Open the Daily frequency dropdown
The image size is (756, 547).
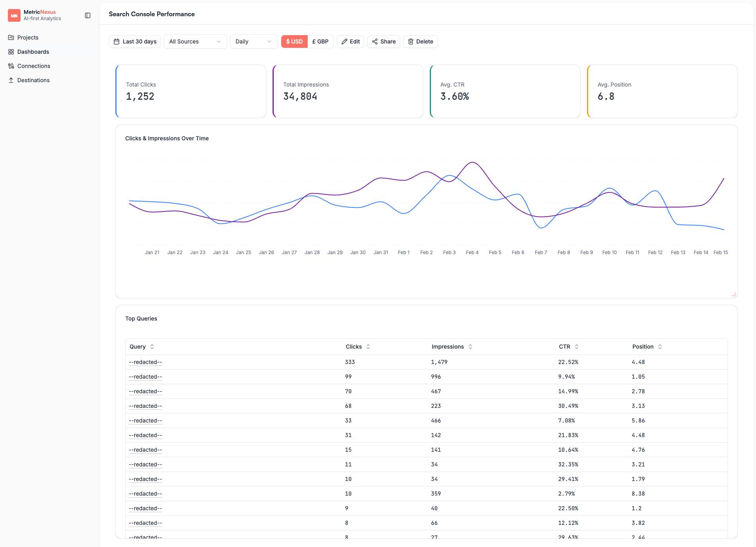[253, 41]
